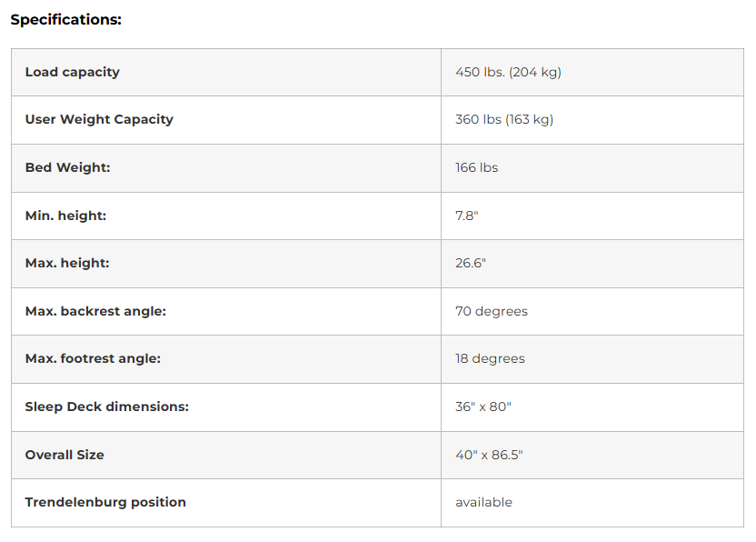Image resolution: width=756 pixels, height=542 pixels.
Task: Click the Overall Size label
Action: (x=65, y=455)
